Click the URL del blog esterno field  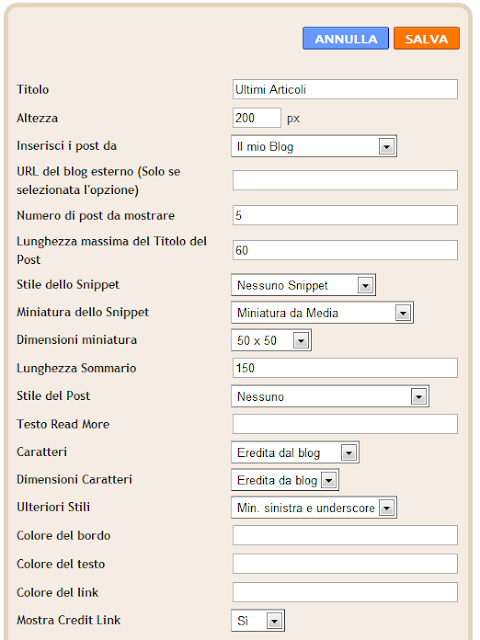[345, 180]
